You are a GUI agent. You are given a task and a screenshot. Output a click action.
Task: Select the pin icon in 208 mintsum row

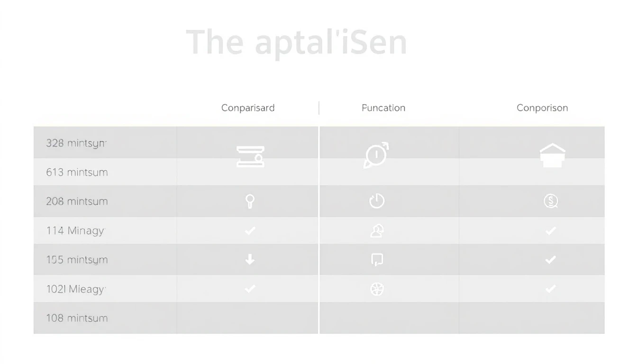coord(250,201)
